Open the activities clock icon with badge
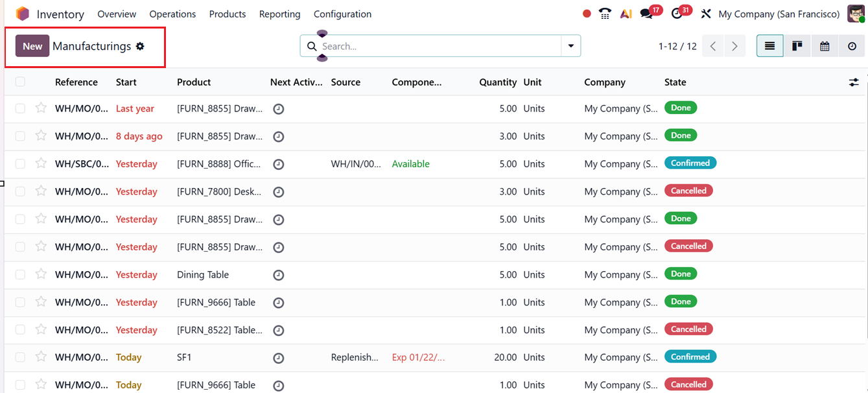 [677, 14]
